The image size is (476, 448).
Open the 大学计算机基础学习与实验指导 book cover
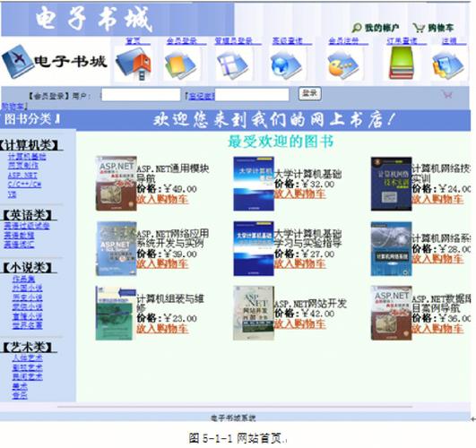click(254, 248)
